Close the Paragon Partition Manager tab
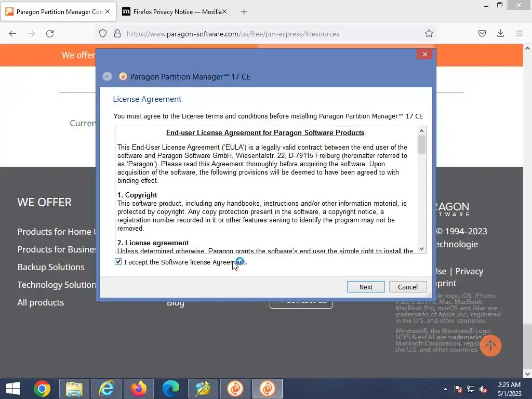Screen dimensions: 532x399 coord(108,11)
